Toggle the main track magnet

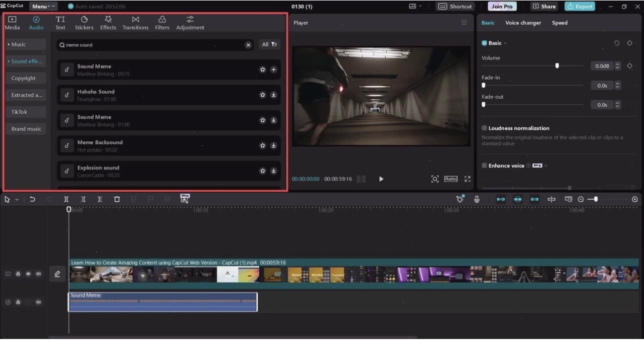501,199
